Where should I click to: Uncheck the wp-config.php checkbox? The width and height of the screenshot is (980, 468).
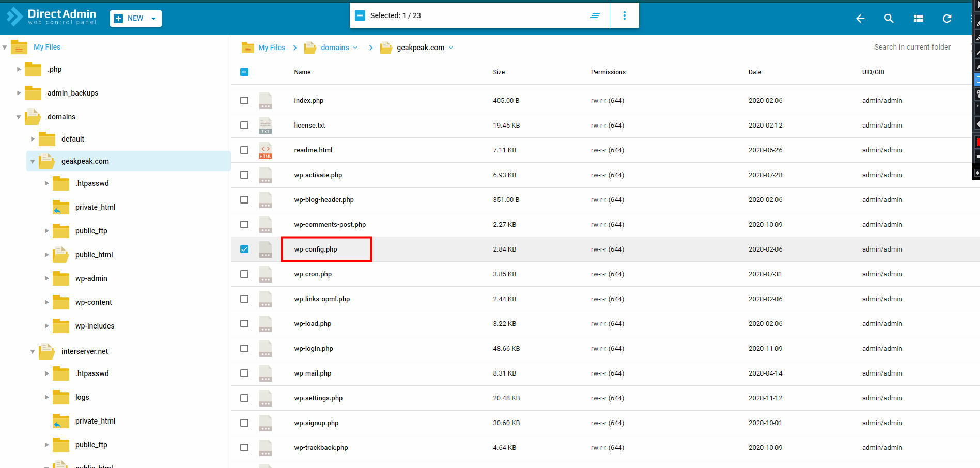coord(244,249)
